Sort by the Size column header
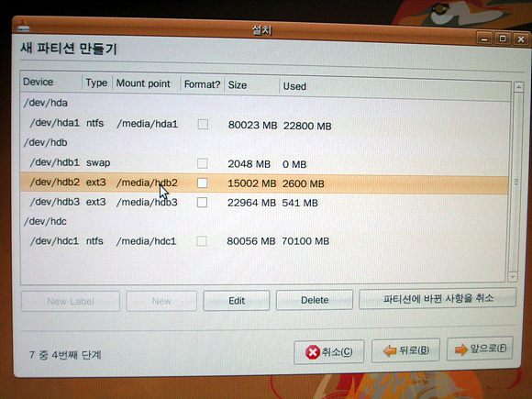This screenshot has width=532, height=399. [x=251, y=84]
